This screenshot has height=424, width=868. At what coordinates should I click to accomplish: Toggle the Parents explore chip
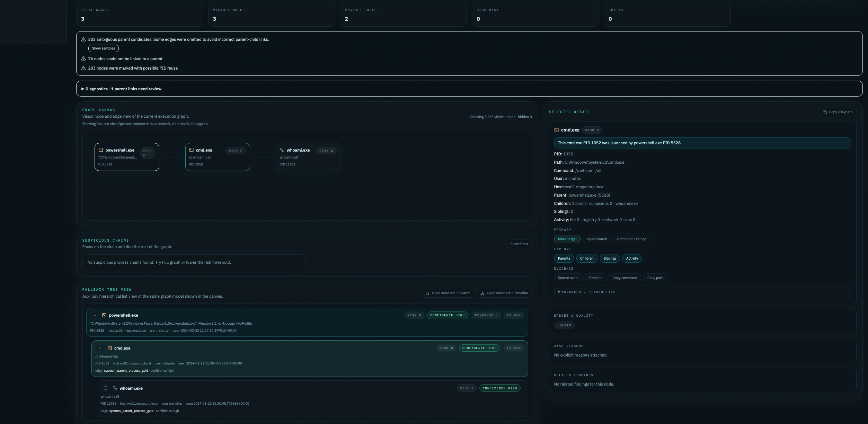(564, 259)
